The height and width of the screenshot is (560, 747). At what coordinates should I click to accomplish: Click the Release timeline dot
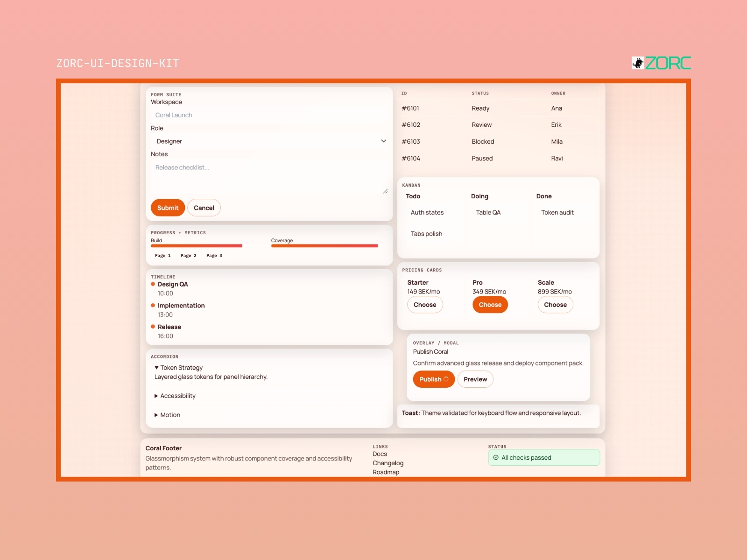(153, 327)
